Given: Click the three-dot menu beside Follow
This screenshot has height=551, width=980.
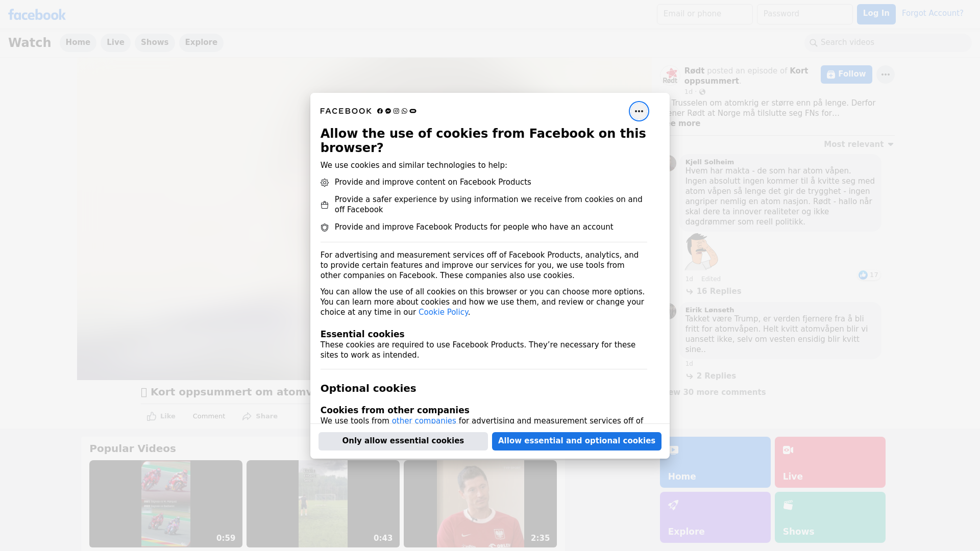Looking at the screenshot, I should coord(885,74).
